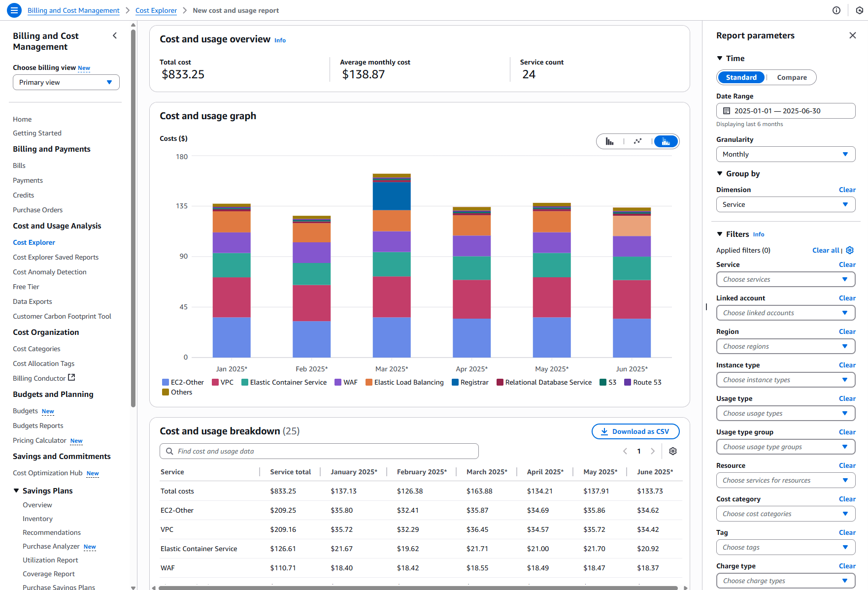868x590 pixels.
Task: Collapse the Group by section
Action: [x=720, y=173]
